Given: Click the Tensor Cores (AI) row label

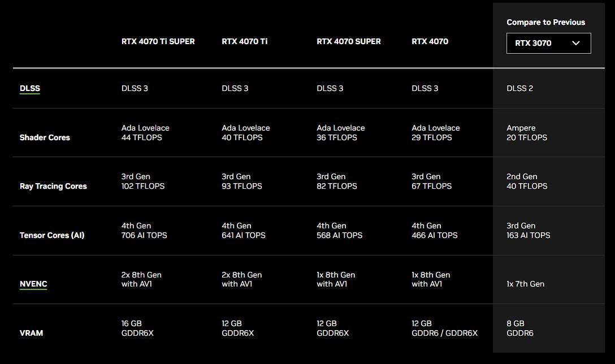Looking at the screenshot, I should [x=52, y=235].
